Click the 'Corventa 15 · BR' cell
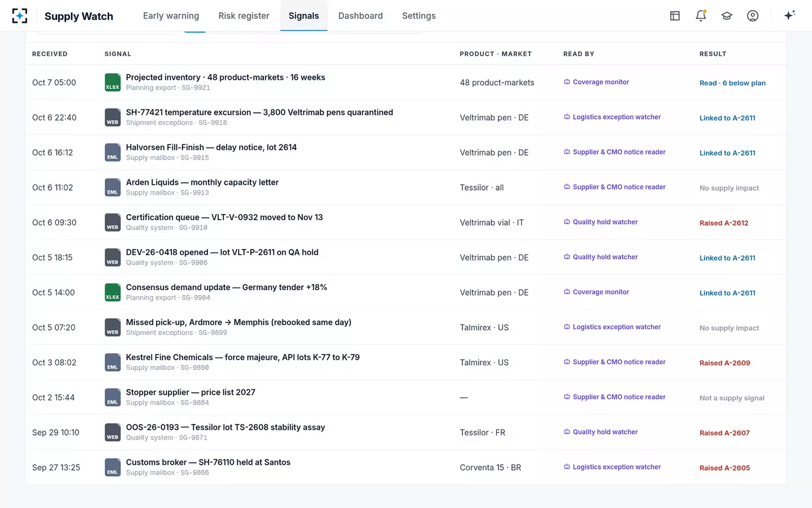 point(491,467)
